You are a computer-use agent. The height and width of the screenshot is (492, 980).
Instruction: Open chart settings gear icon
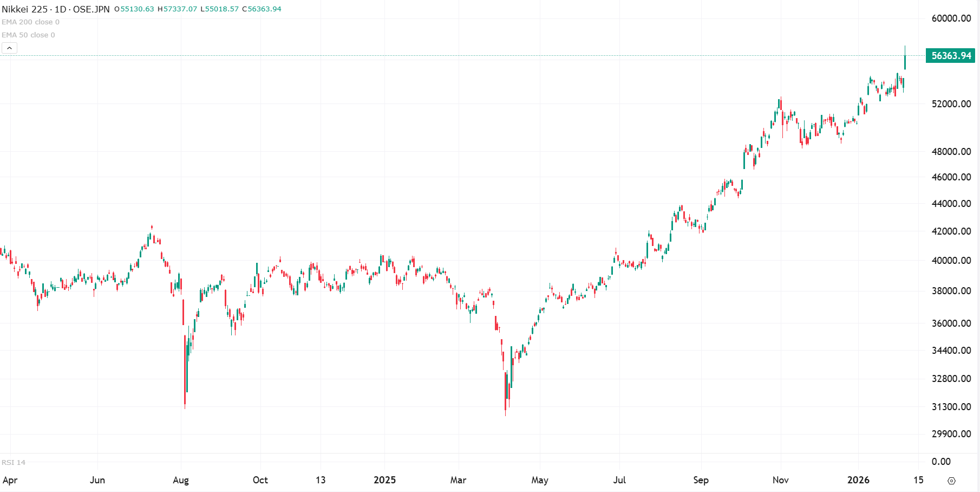951,481
